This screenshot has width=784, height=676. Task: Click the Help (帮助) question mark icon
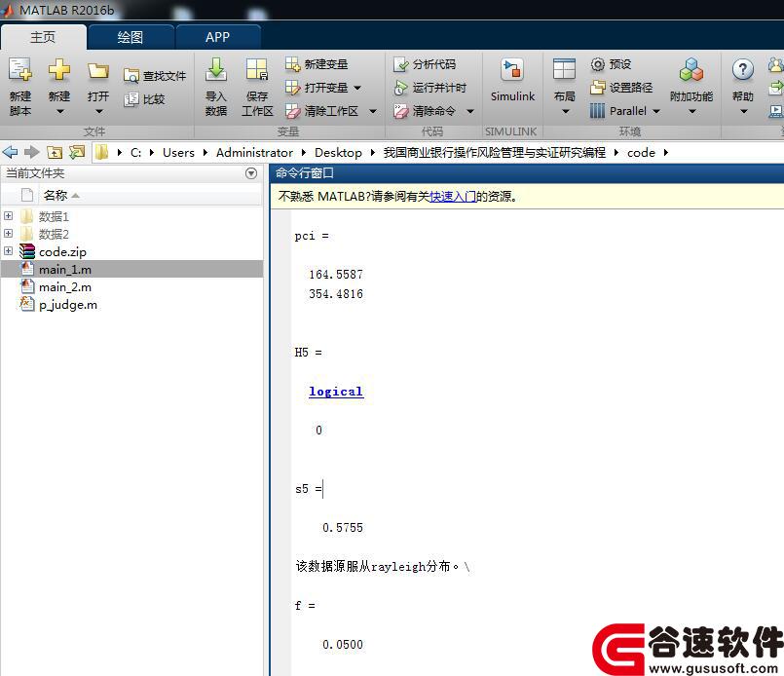click(743, 70)
